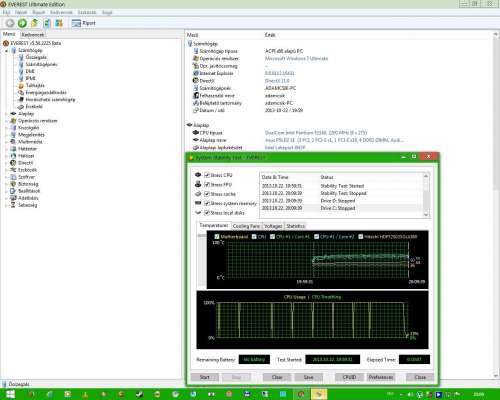This screenshot has height=400, width=500.
Task: Toggle CPU #1 / Core #1 graph checkbox
Action: pyautogui.click(x=272, y=237)
